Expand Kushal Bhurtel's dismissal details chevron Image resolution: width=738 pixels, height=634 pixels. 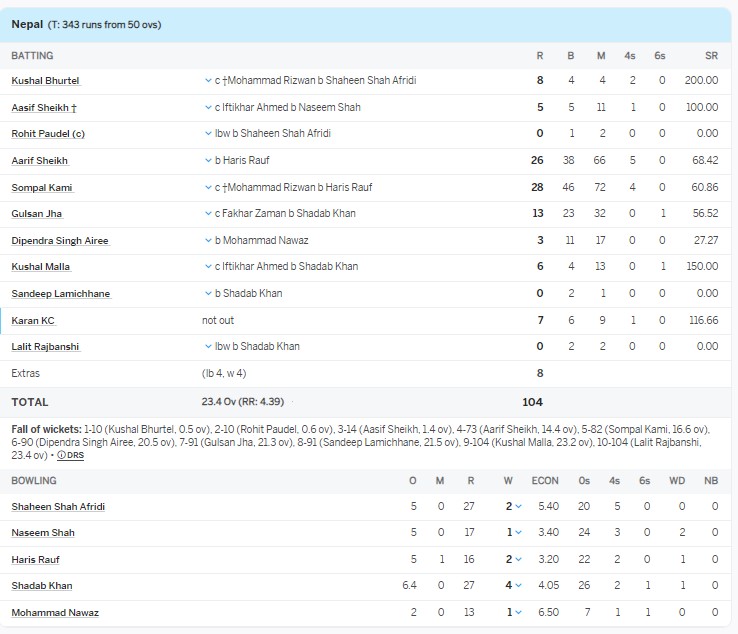(x=207, y=80)
